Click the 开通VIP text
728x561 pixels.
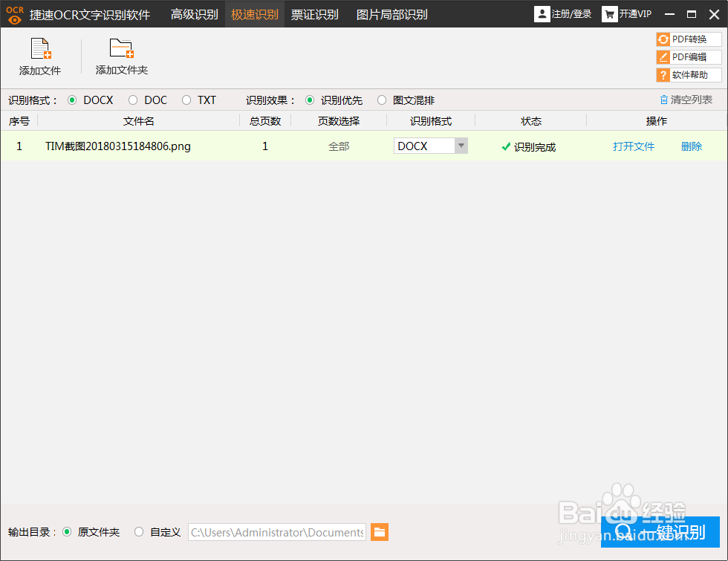(x=635, y=14)
